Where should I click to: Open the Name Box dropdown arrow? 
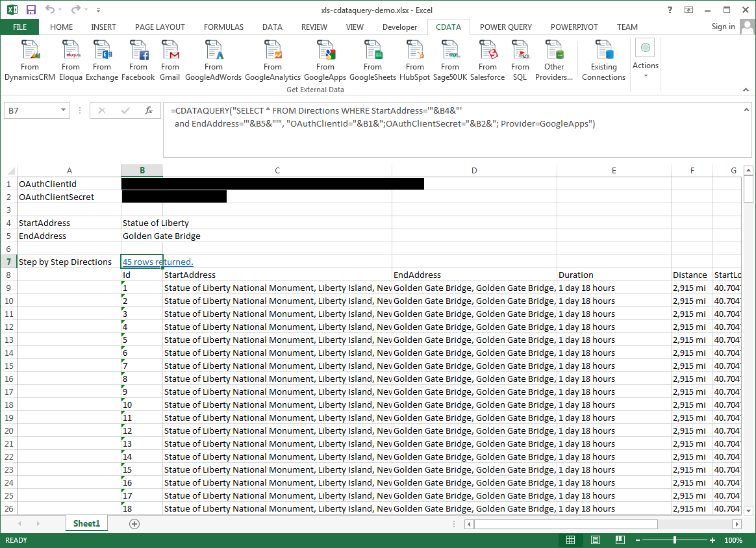[x=63, y=111]
